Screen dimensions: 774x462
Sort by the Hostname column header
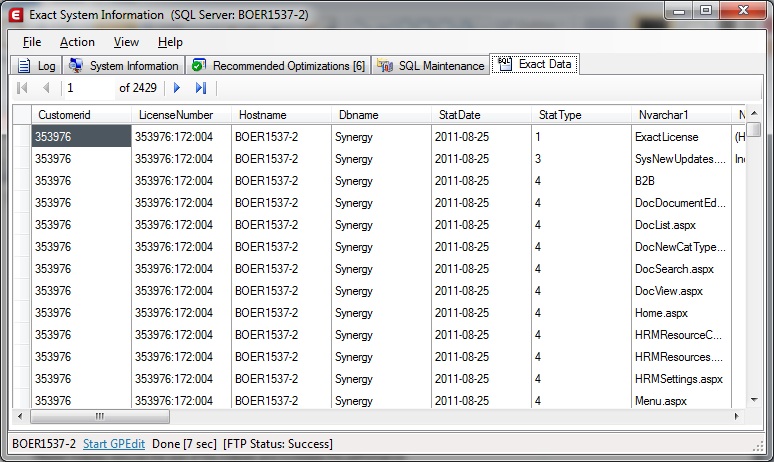pyautogui.click(x=282, y=115)
